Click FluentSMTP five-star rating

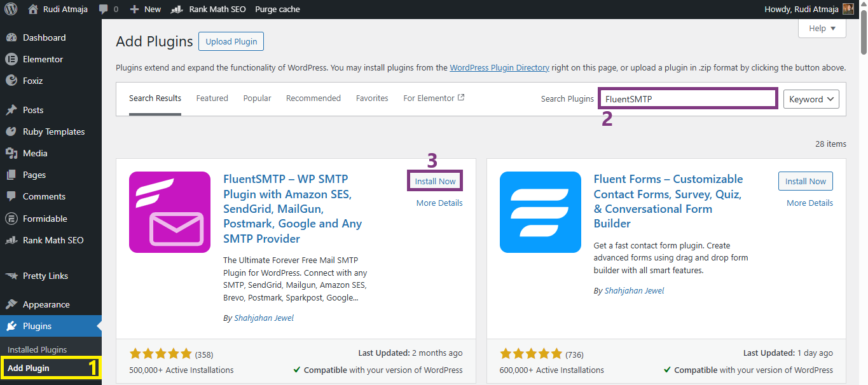[x=160, y=354]
